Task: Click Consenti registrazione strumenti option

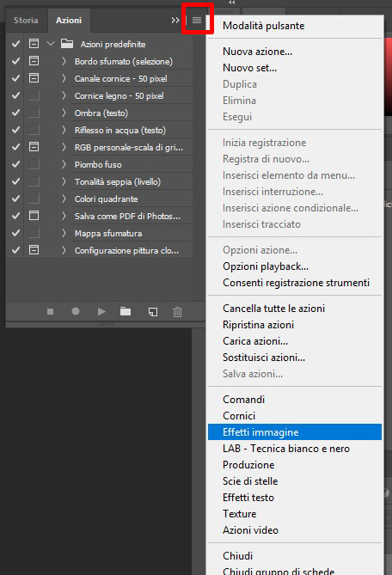Action: (295, 283)
